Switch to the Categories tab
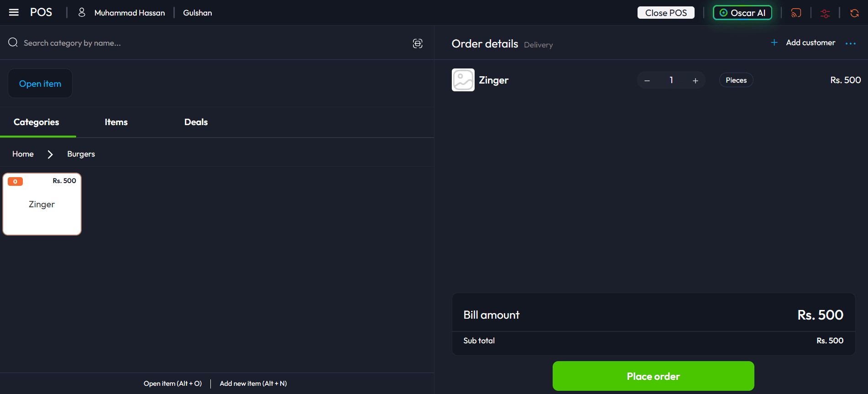This screenshot has height=394, width=868. [x=37, y=122]
